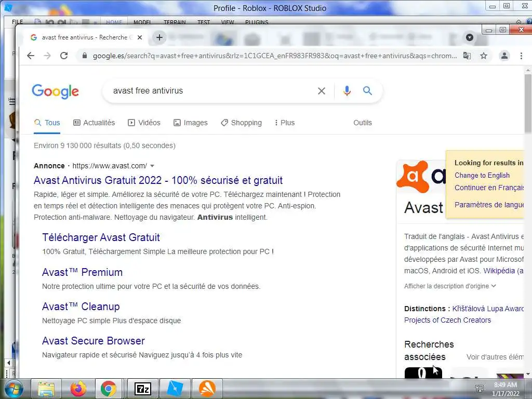Viewport: 532px width, 399px height.
Task: Click the blue magnifier search button
Action: pos(367,90)
